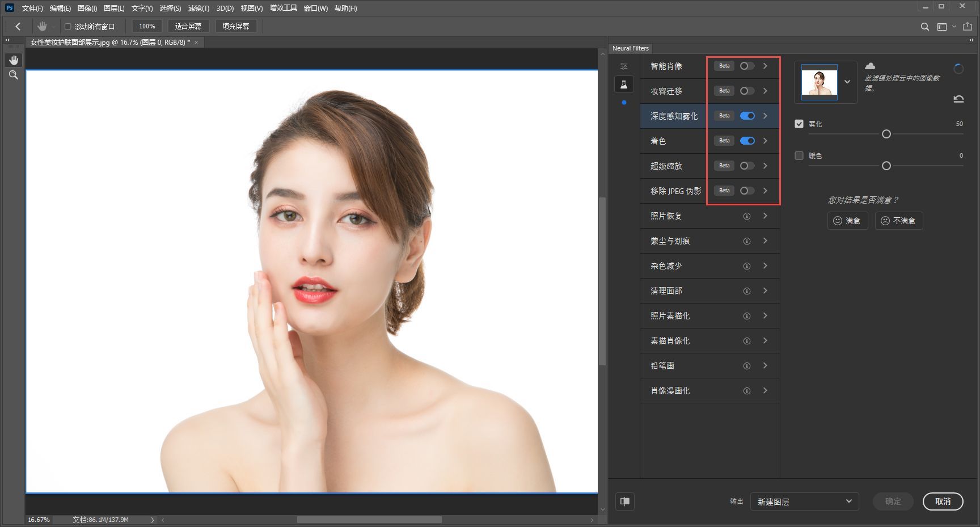Open the preview thumbnail dropdown chevron
The width and height of the screenshot is (980, 527).
847,82
